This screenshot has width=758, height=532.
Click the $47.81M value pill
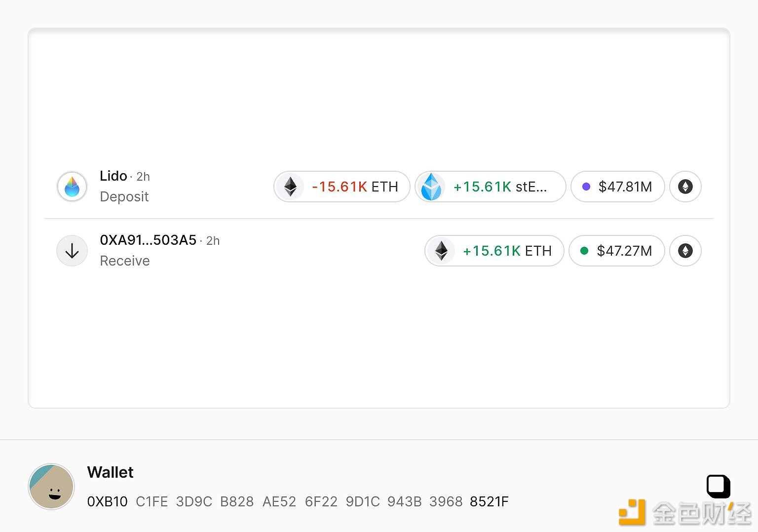click(618, 187)
